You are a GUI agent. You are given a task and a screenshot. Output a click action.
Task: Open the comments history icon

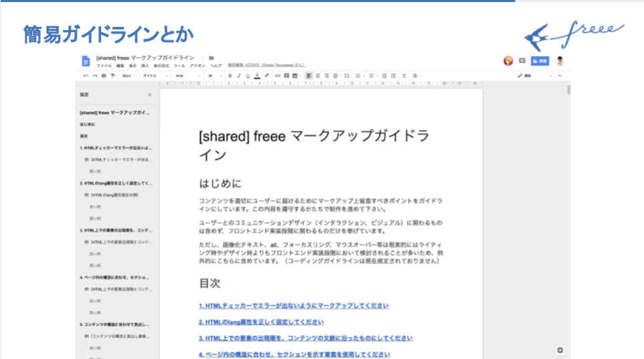pyautogui.click(x=521, y=61)
